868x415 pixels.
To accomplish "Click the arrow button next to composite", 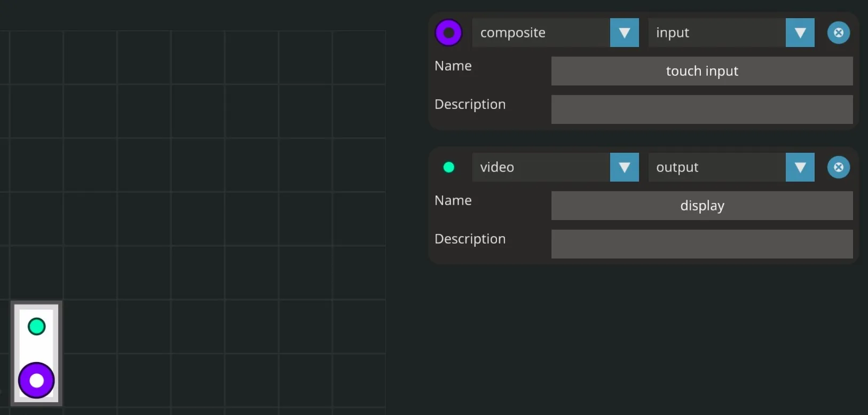I will click(624, 33).
